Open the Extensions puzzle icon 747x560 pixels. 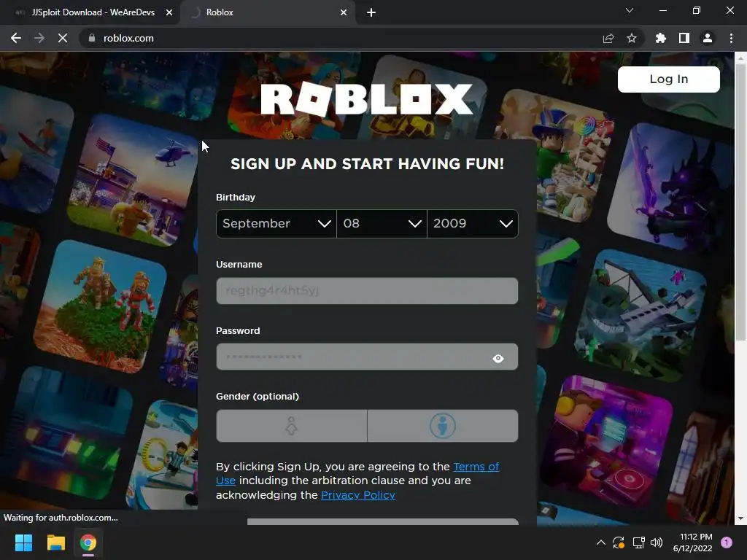point(660,38)
